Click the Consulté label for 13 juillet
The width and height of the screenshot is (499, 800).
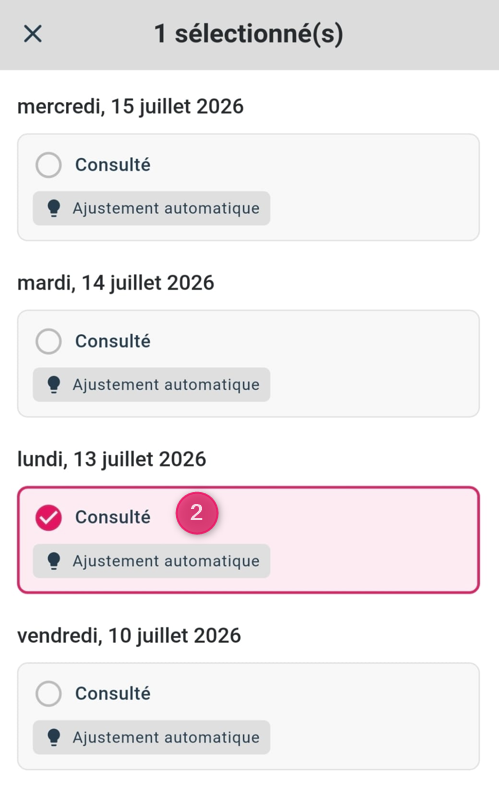[x=113, y=517]
